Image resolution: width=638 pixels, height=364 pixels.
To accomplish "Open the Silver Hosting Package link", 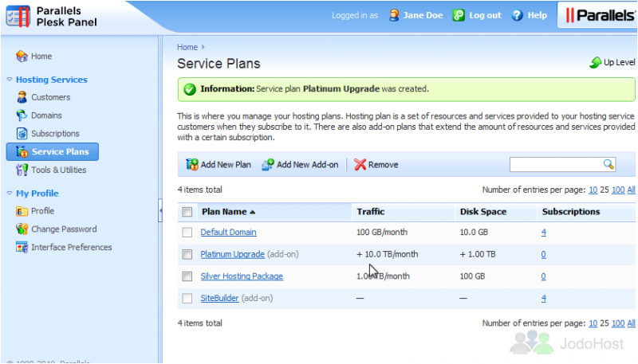I will (x=241, y=276).
